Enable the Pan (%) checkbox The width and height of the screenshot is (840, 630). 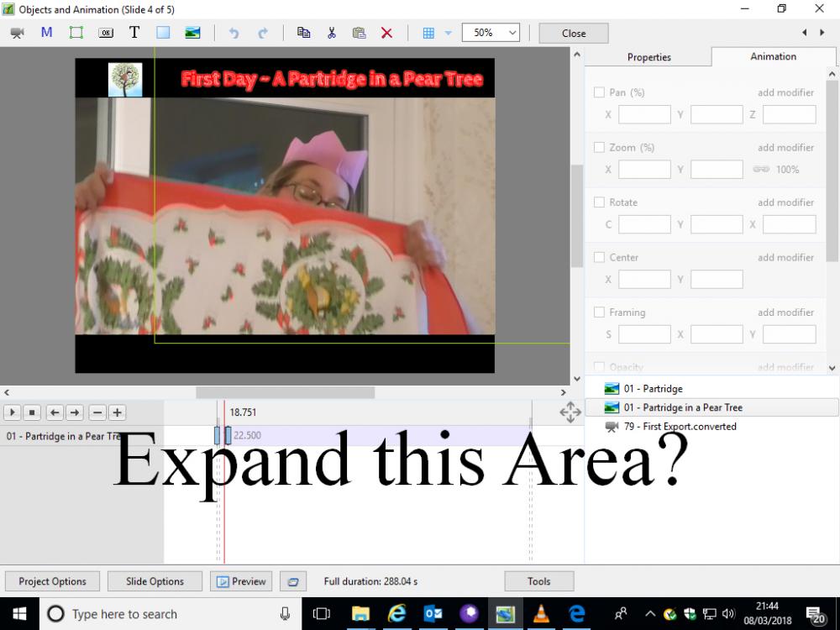click(599, 92)
